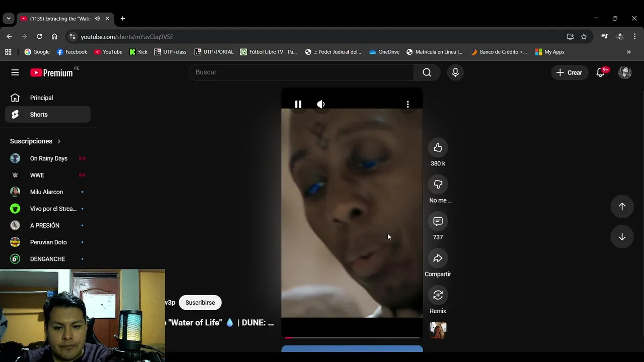644x362 pixels.
Task: Open the Chrome profile icon
Action: 620,37
